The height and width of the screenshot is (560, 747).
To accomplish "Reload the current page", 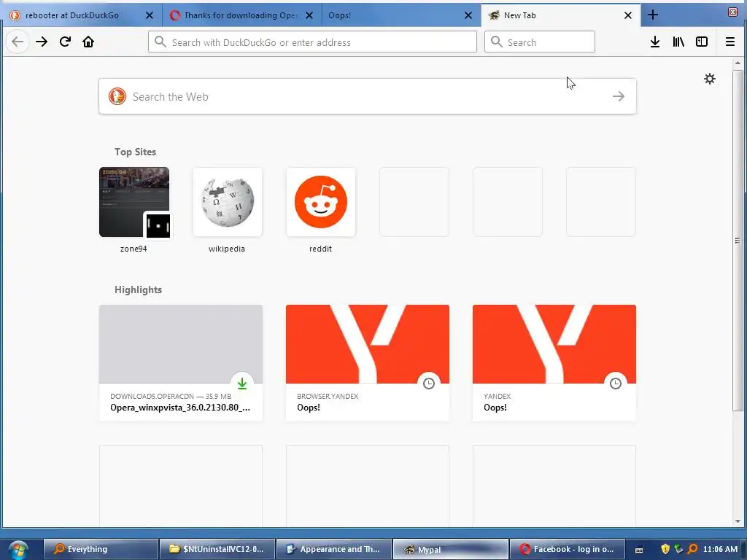I will click(x=65, y=42).
